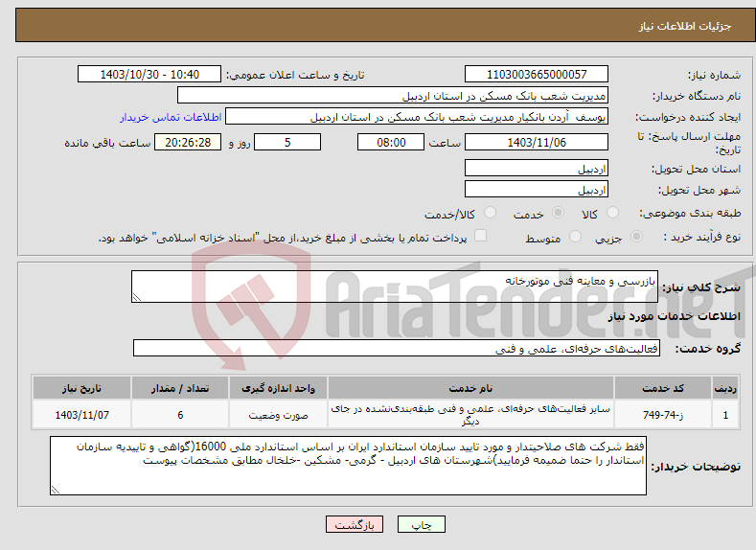756x550 pixels.
Task: Click the delivery province field اردبیل
Action: click(537, 169)
